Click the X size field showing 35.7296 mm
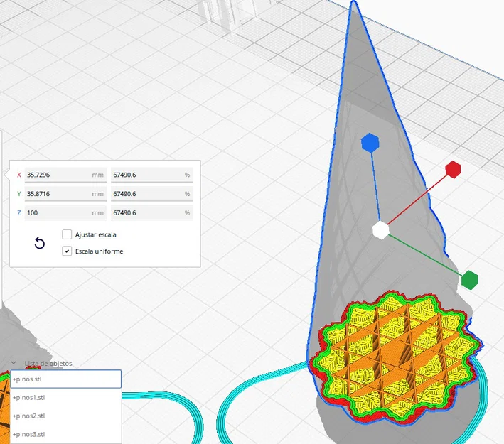 (x=65, y=175)
